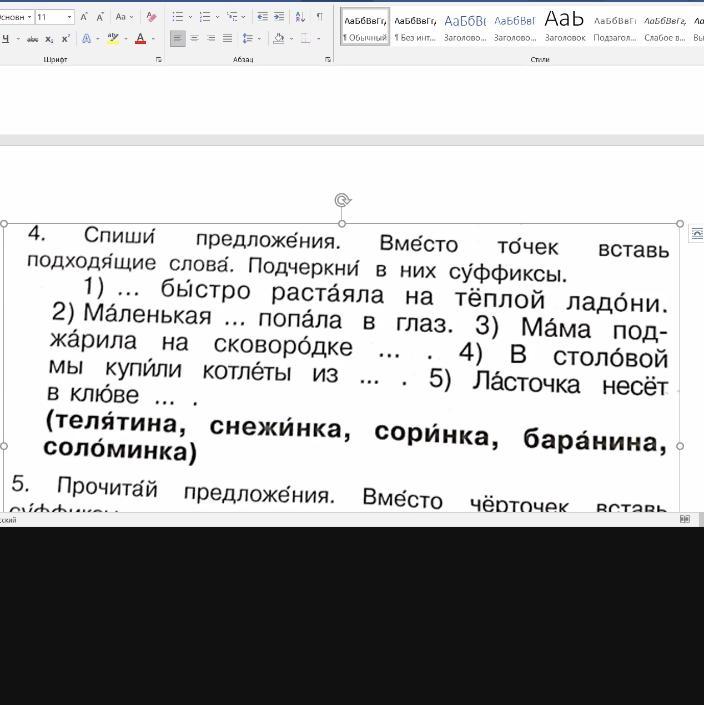Open the font name combo box
Screen dimensions: 704x705
[16, 17]
